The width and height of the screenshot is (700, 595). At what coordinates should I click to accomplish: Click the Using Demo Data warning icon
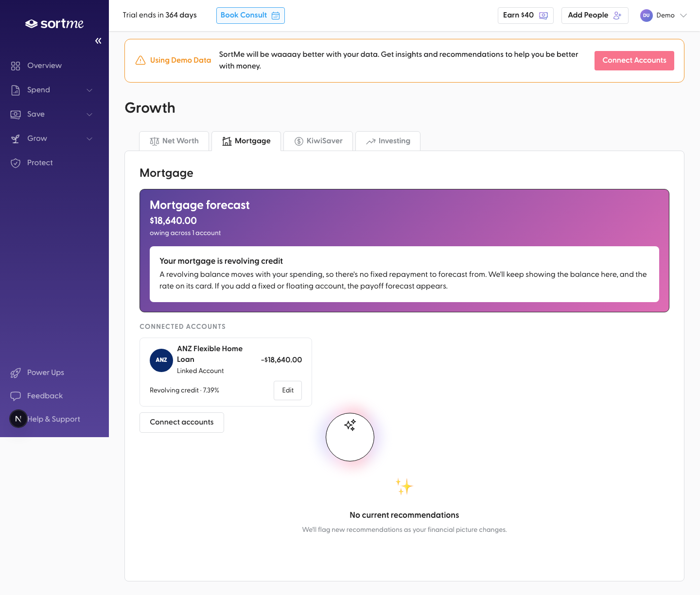(x=140, y=60)
